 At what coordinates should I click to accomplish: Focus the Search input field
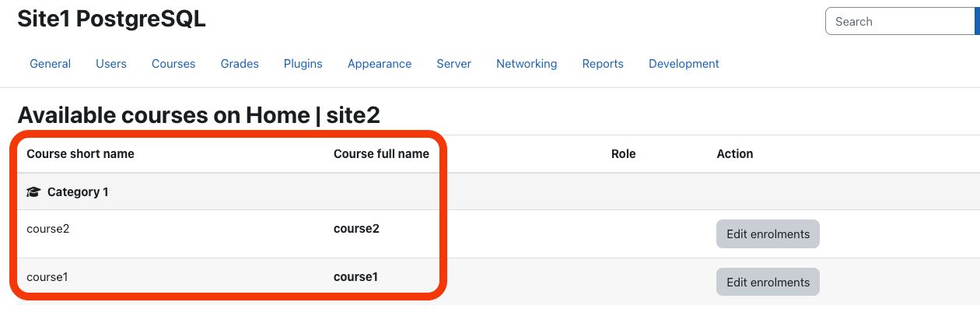[x=901, y=22]
